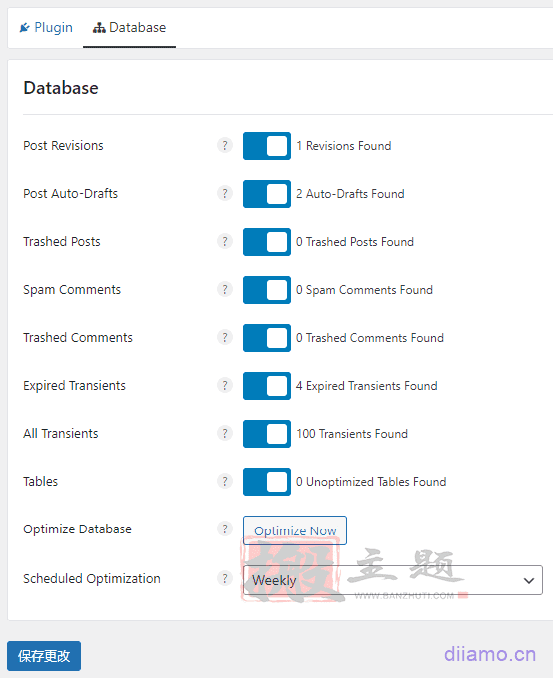Click the Optimize Now button
Image resolution: width=553 pixels, height=678 pixels.
(x=295, y=531)
